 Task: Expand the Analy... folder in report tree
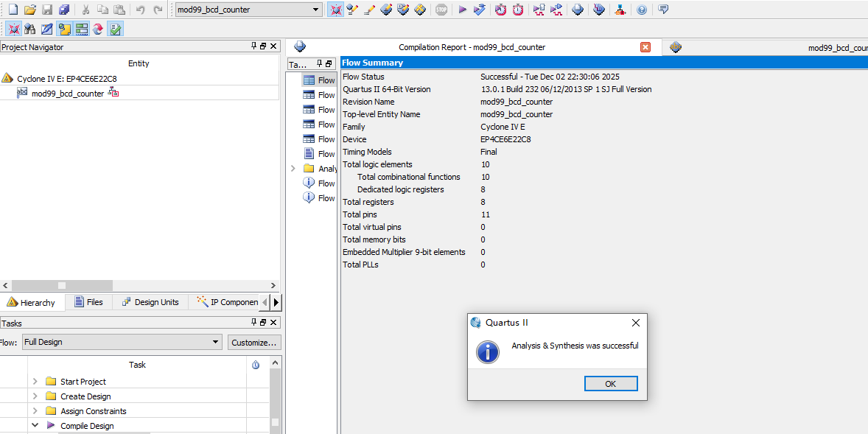(x=293, y=168)
